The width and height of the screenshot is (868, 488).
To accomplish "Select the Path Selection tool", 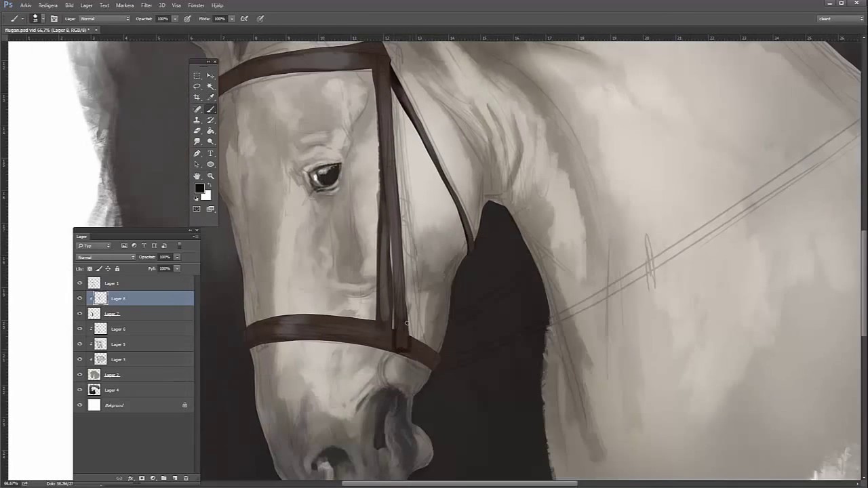I will (x=197, y=164).
